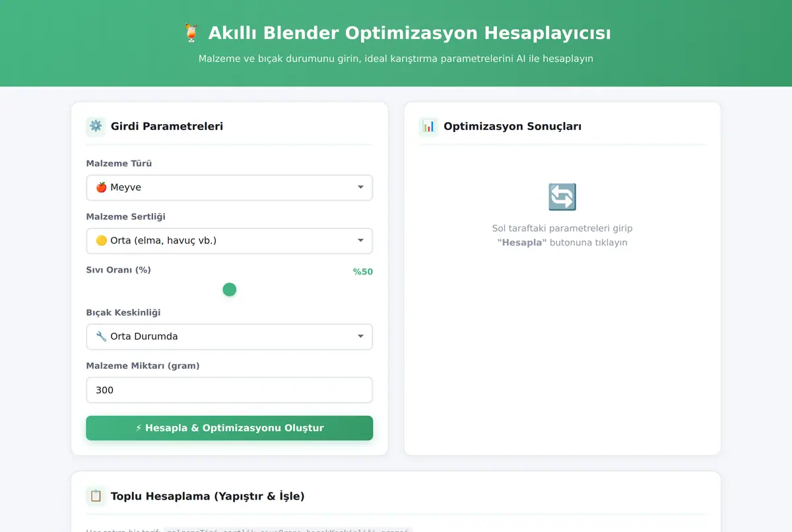Viewport: 792px width, 532px height.
Task: Click the %50 liquid ratio value
Action: (362, 272)
